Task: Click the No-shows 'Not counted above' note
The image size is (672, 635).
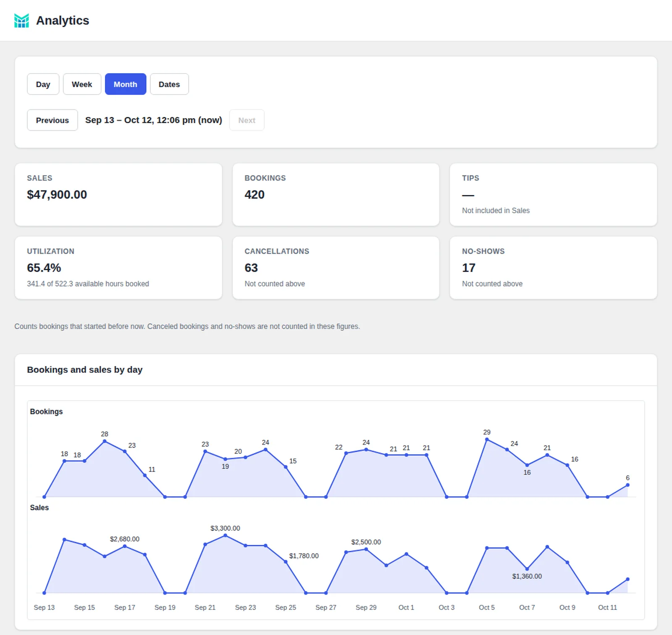Action: pyautogui.click(x=492, y=284)
